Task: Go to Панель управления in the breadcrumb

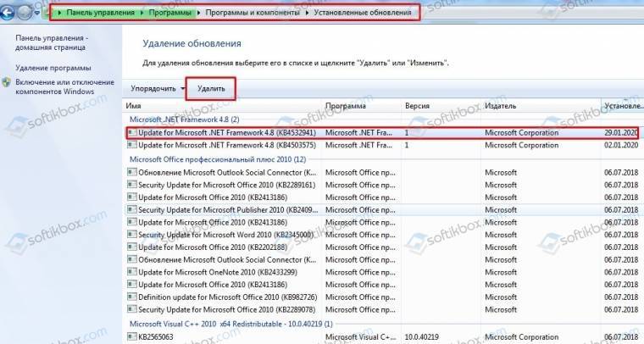Action: click(x=101, y=13)
